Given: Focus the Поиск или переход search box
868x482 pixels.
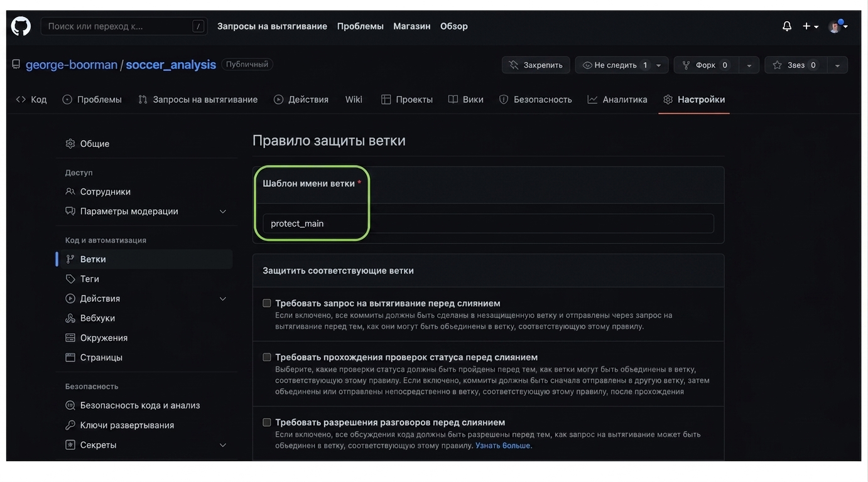Looking at the screenshot, I should (124, 26).
